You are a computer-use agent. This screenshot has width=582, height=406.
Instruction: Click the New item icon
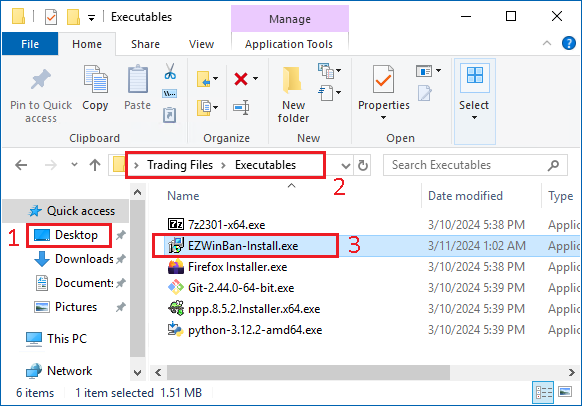(x=326, y=71)
